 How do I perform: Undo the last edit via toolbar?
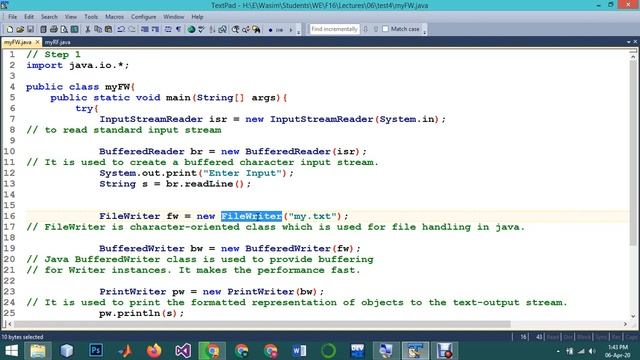121,29
